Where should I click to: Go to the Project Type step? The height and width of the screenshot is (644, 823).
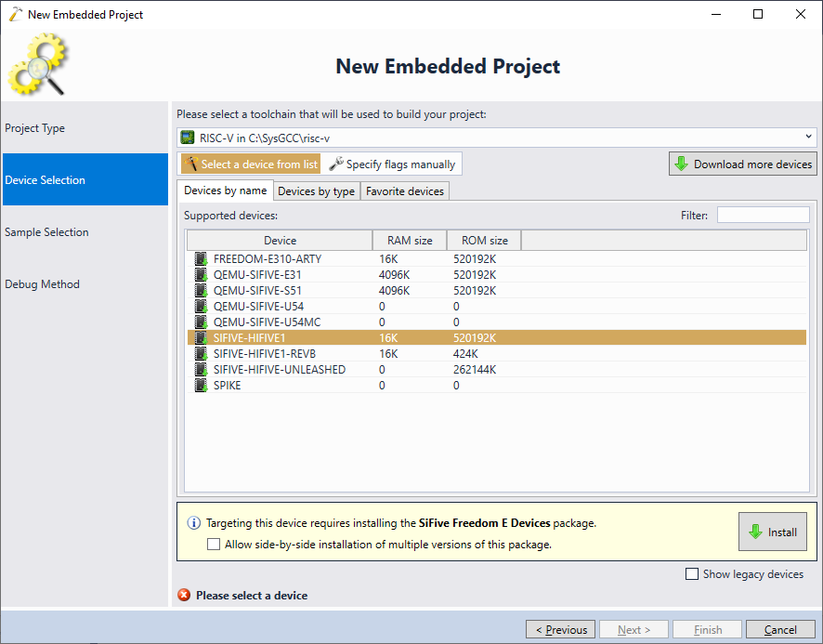85,127
